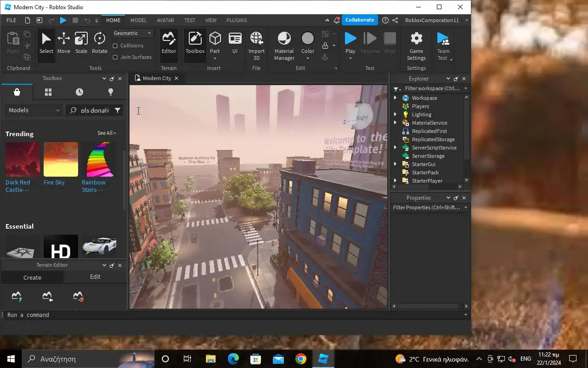The width and height of the screenshot is (588, 368).
Task: Insert a Part using cube icon
Action: pyautogui.click(x=215, y=39)
